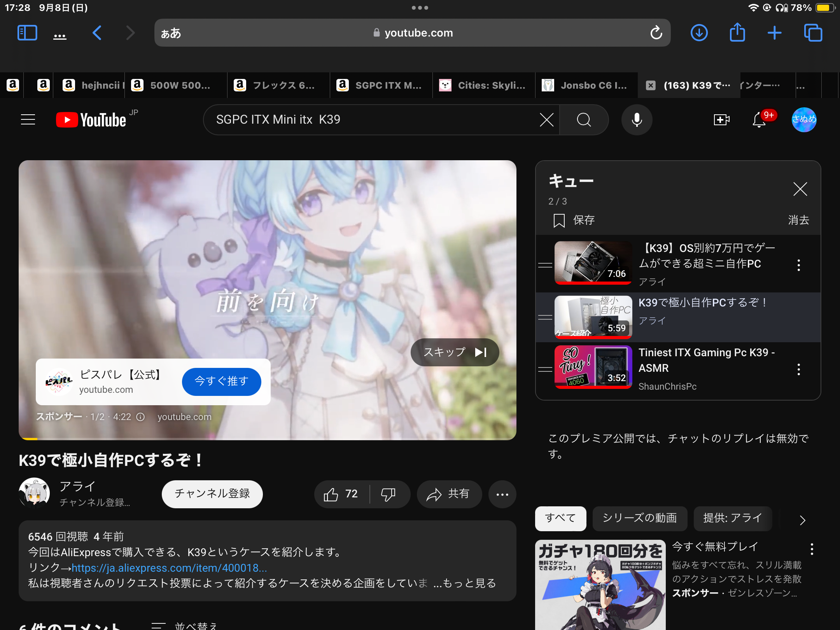This screenshot has height=630, width=840.
Task: Click the yellow ad progress bar
Action: 30,439
